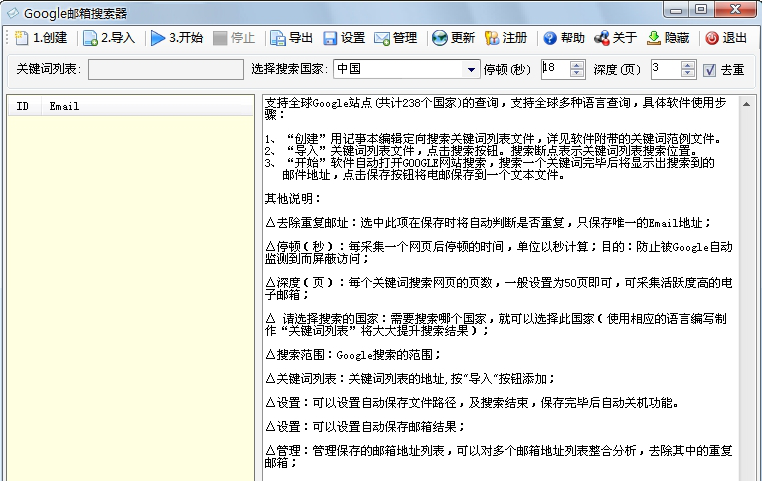Start searching with the 3.开始 play icon
The height and width of the screenshot is (500, 762).
158,38
